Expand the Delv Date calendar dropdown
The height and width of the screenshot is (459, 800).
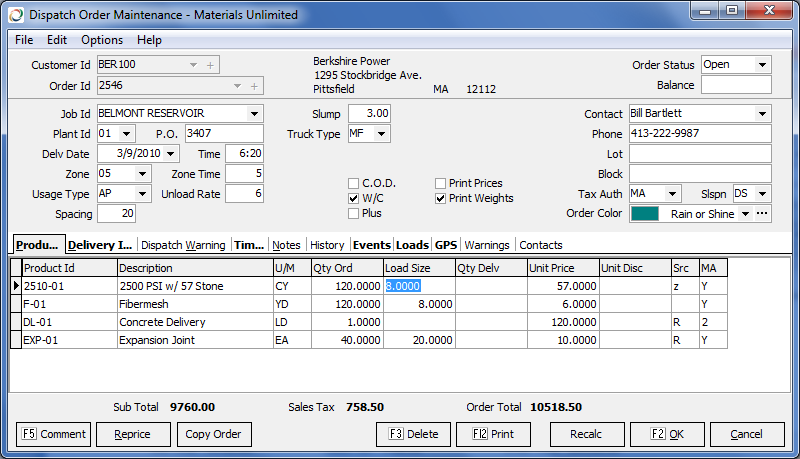(171, 154)
